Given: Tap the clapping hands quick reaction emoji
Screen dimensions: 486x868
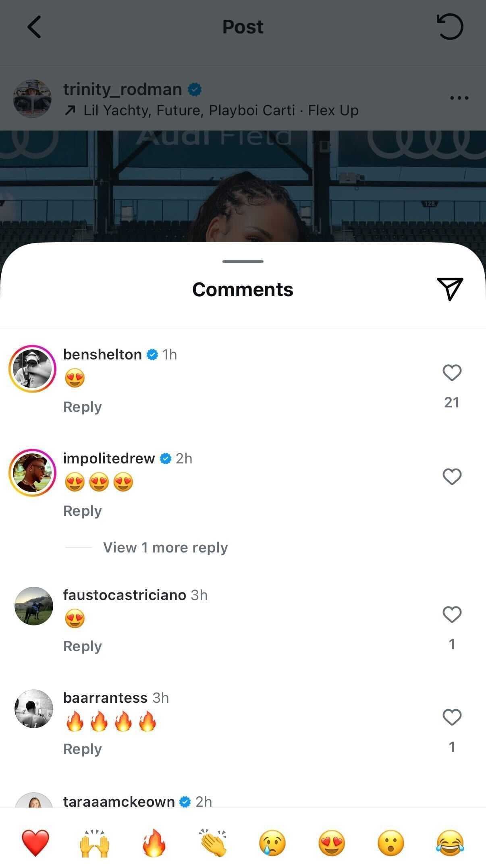Looking at the screenshot, I should pyautogui.click(x=213, y=843).
